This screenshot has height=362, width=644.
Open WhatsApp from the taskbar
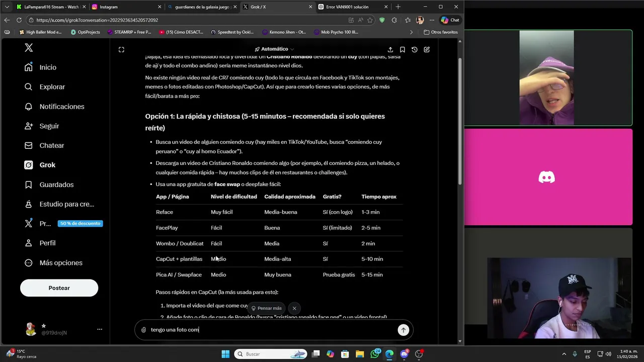pyautogui.click(x=375, y=354)
